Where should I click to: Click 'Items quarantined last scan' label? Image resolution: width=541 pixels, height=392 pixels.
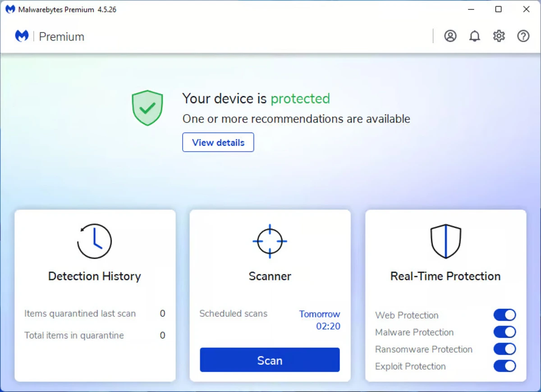tap(80, 314)
